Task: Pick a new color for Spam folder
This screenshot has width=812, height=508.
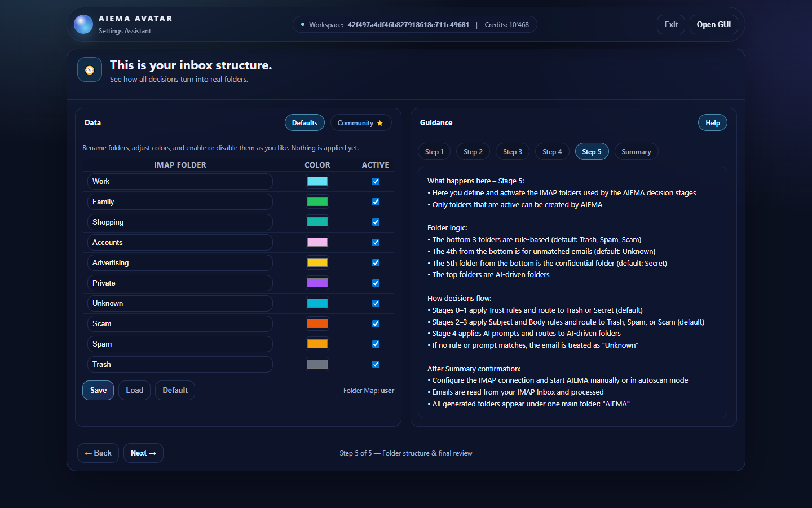Action: click(317, 344)
